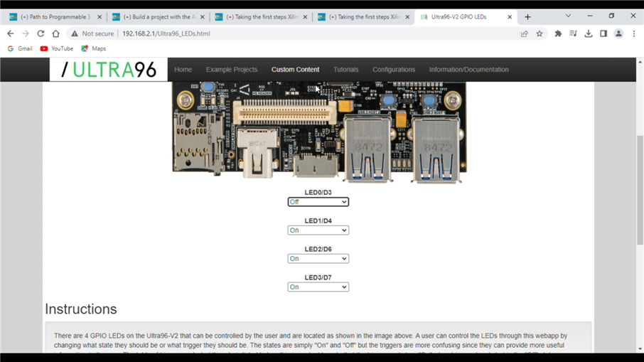Open the LED1/D4 dropdown
The width and height of the screenshot is (644, 362).
(318, 230)
